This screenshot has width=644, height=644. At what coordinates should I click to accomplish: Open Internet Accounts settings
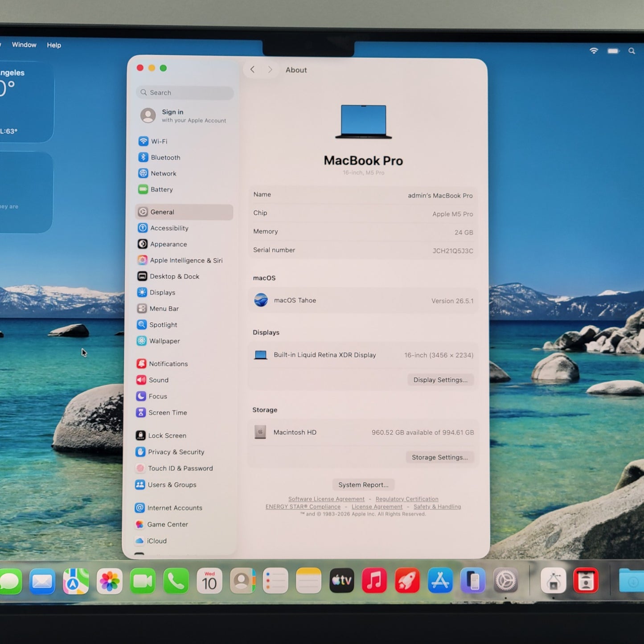coord(182,508)
